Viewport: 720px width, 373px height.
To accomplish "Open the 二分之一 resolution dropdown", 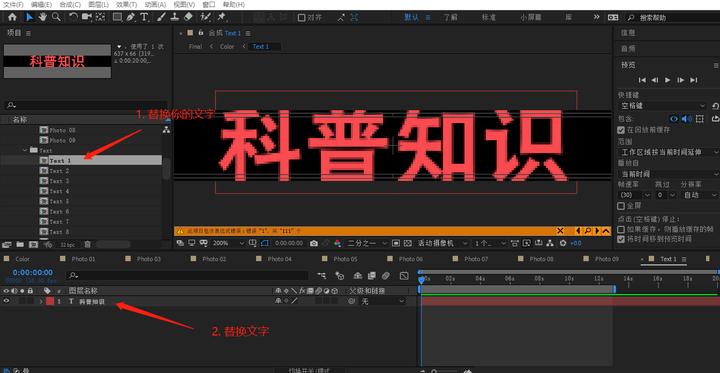I will (366, 243).
